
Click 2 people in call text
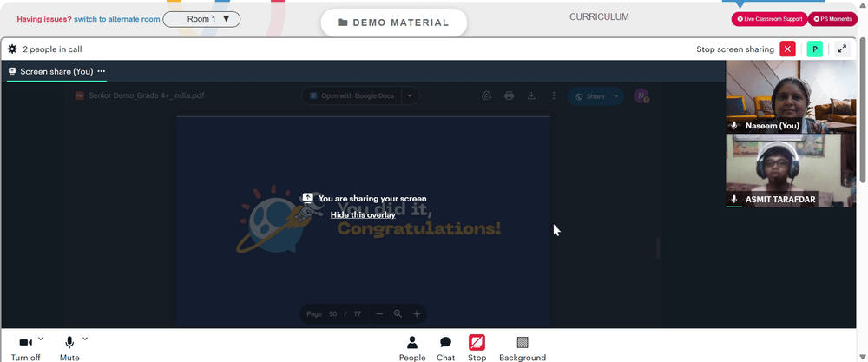click(x=53, y=49)
